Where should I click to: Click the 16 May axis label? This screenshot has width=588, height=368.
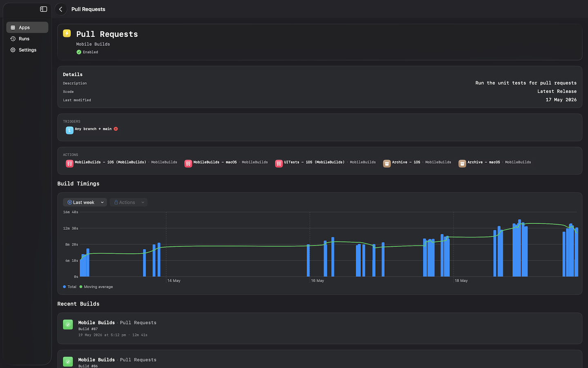click(318, 280)
